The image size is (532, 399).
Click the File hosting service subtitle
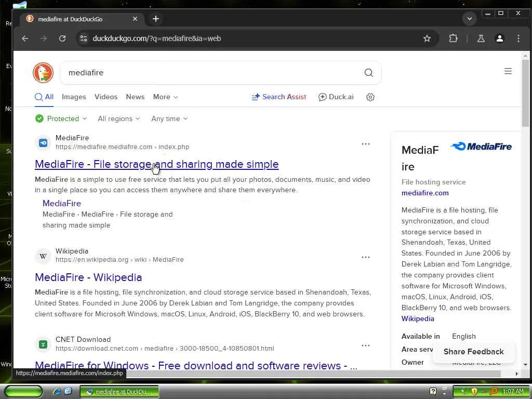(433, 182)
